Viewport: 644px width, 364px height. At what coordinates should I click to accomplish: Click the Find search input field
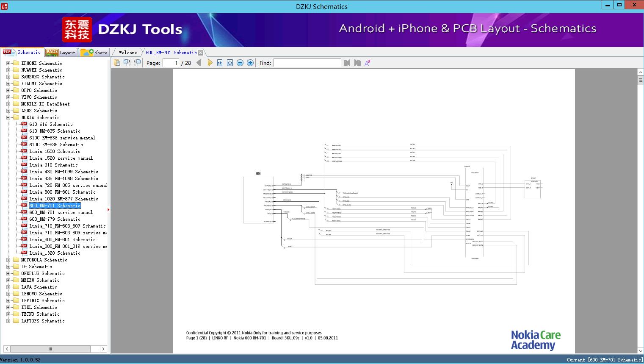[x=307, y=63]
